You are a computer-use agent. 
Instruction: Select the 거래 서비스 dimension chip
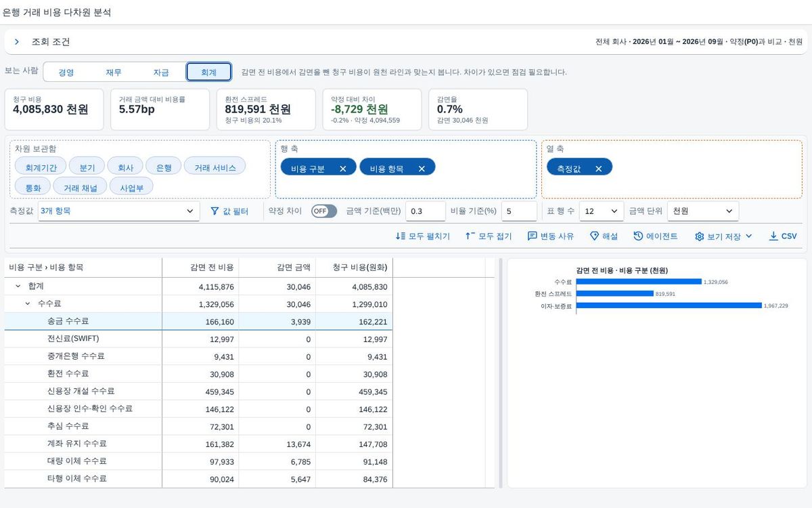tap(215, 167)
